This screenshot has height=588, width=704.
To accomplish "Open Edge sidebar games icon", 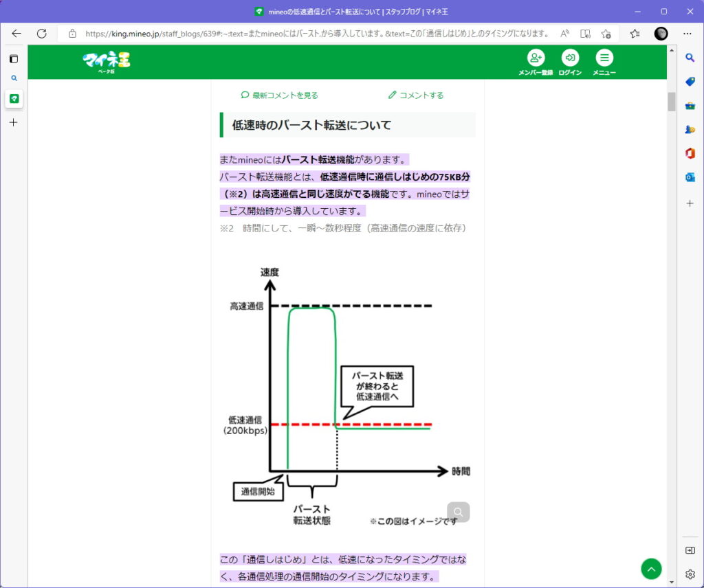I will point(690,130).
